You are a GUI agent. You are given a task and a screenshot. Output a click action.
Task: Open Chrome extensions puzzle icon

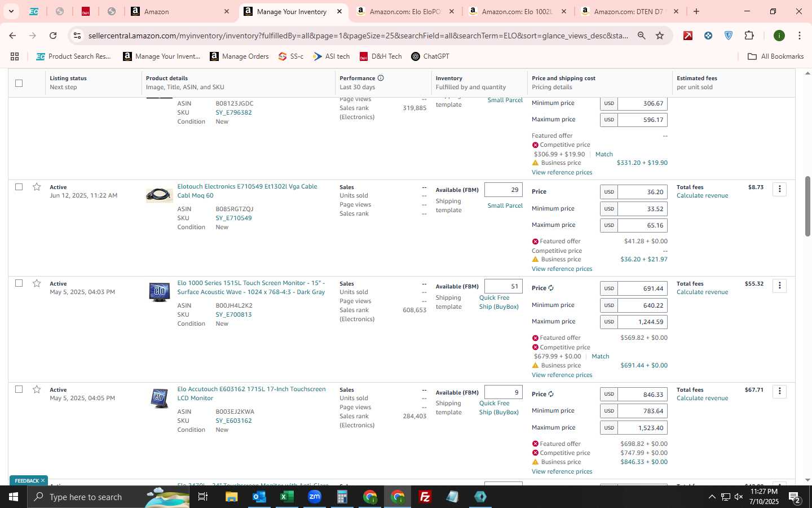coord(749,36)
